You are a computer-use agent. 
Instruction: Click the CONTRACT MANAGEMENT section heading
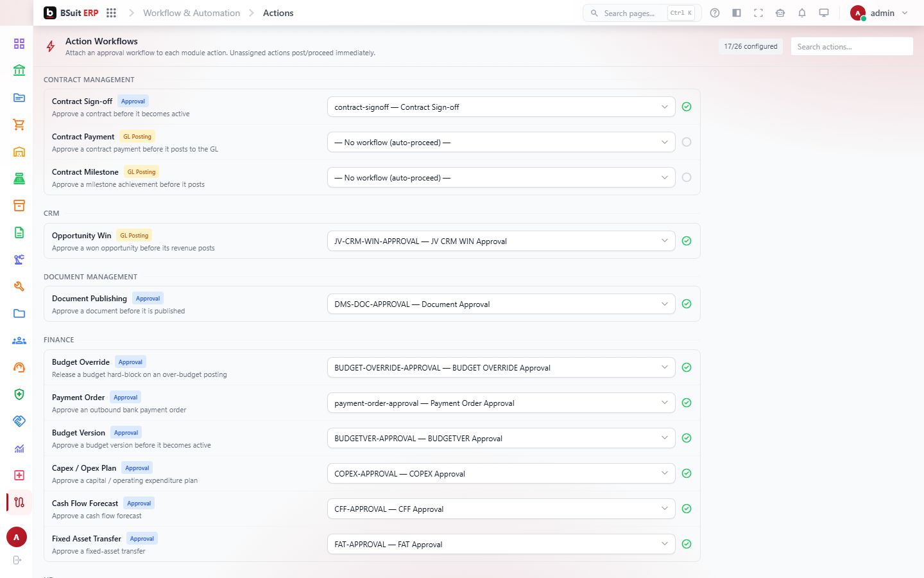89,80
